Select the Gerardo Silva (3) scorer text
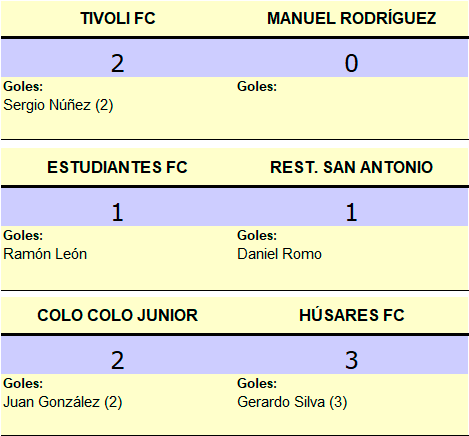 point(292,402)
